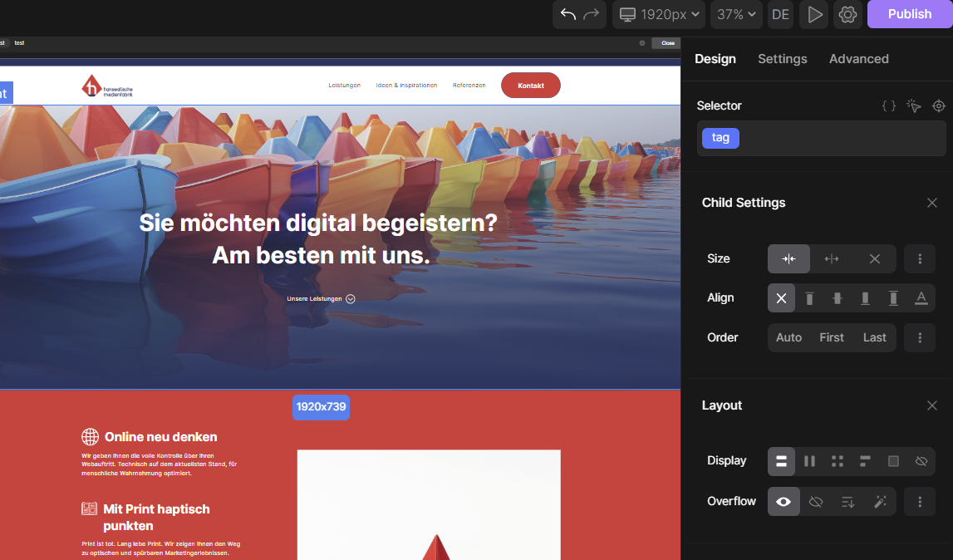Select the headline 'Sie möchten digital begeistern?'
953x560 pixels.
pyautogui.click(x=318, y=224)
